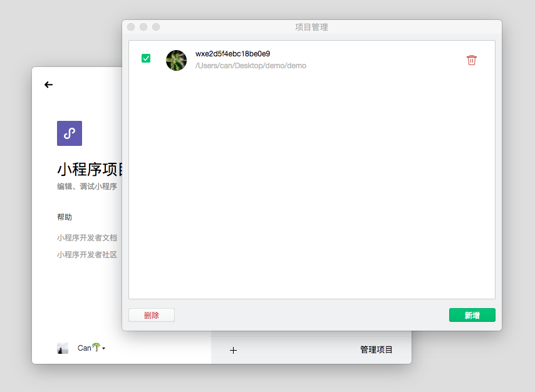Click the back arrow in the launcher window
The height and width of the screenshot is (392, 535).
[49, 85]
